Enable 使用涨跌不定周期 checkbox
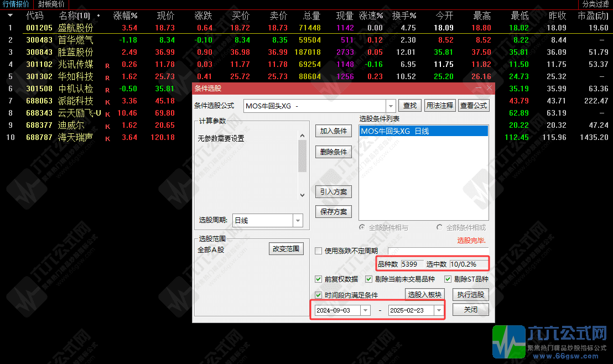This screenshot has width=613, height=364. point(318,251)
